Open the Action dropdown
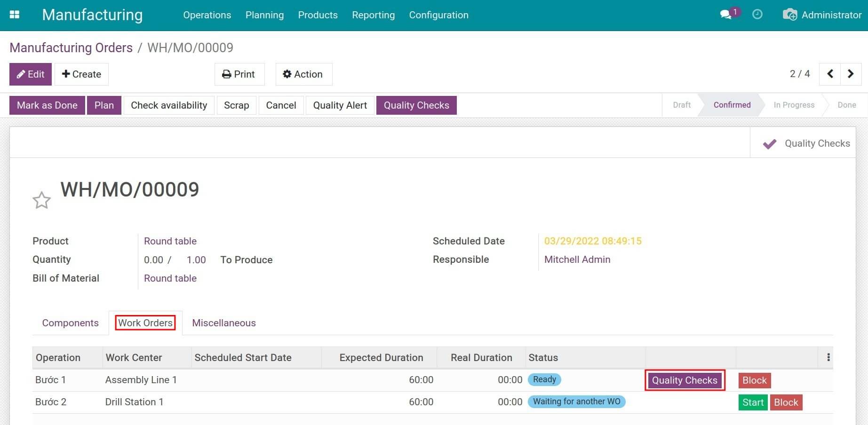The image size is (868, 425). click(303, 74)
